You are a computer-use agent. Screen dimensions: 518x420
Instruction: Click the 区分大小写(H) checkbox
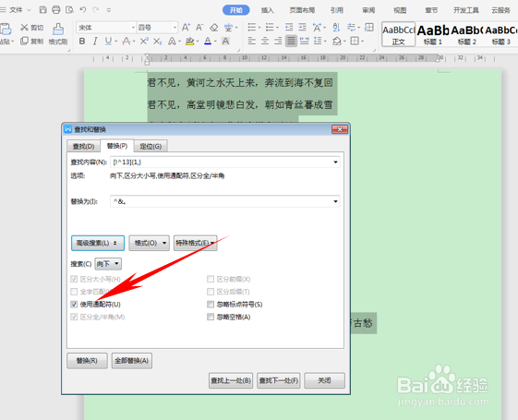pyautogui.click(x=74, y=280)
